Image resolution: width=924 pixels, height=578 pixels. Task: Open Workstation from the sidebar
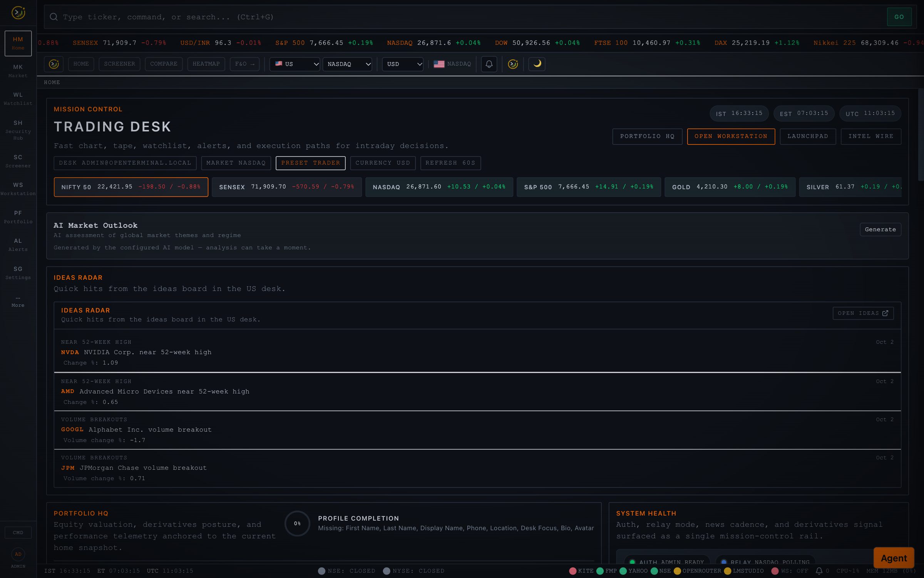(x=18, y=189)
